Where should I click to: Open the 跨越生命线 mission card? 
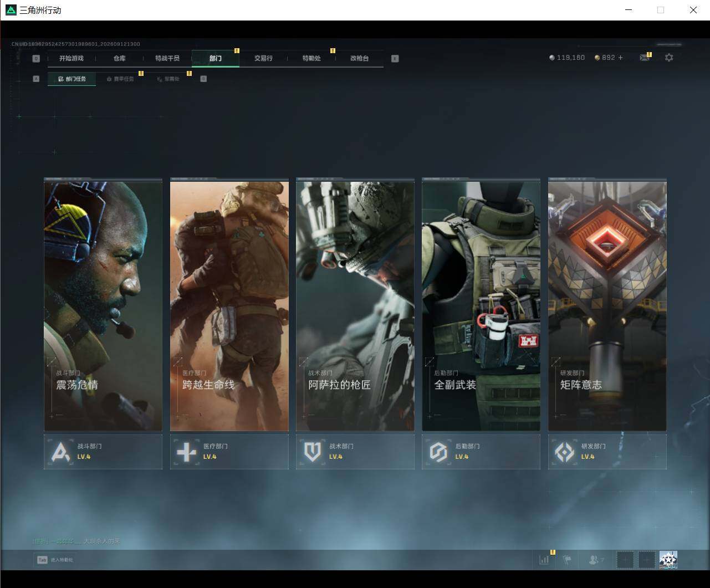[x=229, y=305]
